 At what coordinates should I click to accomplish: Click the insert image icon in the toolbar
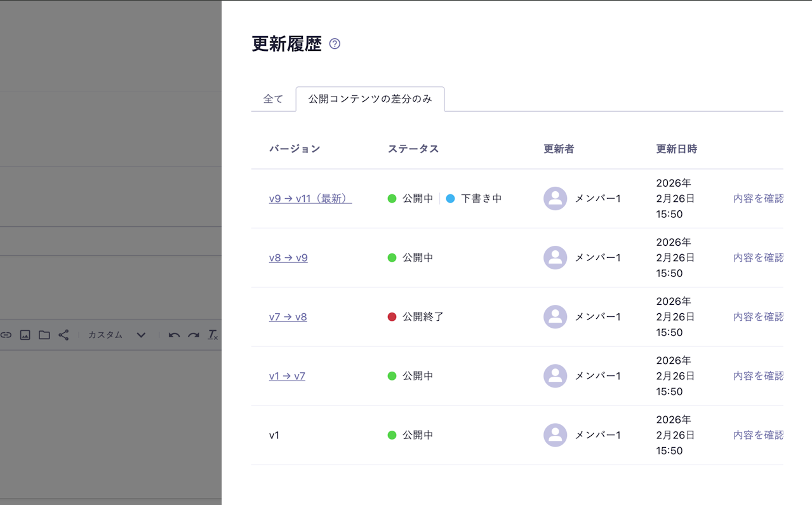tap(25, 335)
